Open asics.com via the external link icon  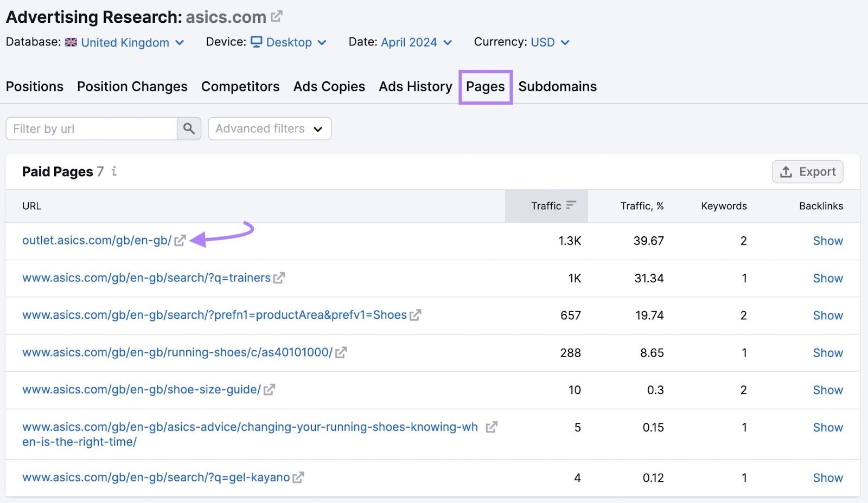pos(276,16)
